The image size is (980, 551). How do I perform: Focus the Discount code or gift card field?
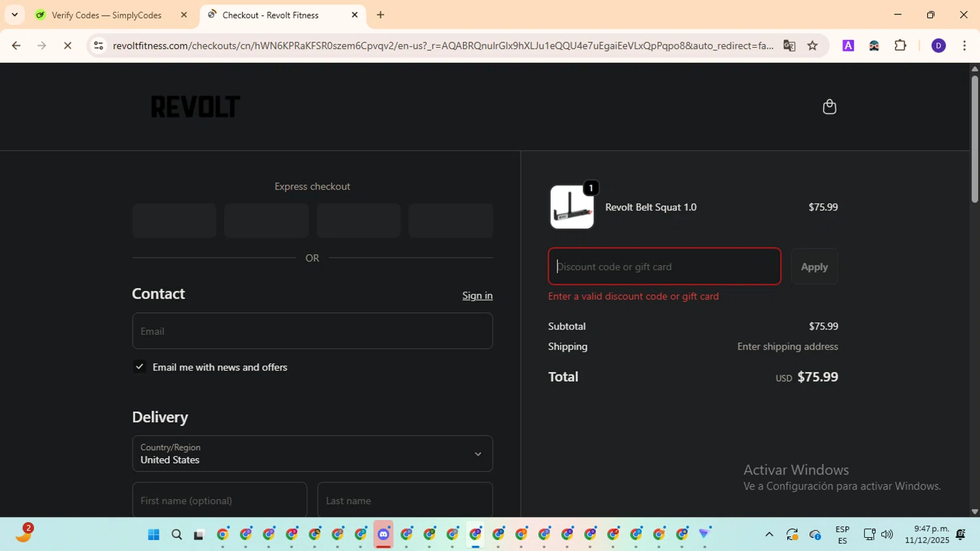[664, 267]
